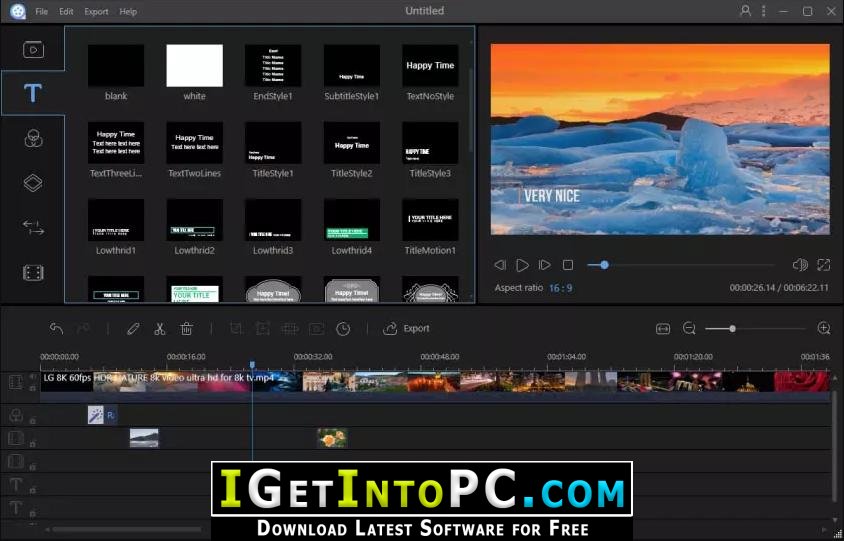Viewport: 844px width, 541px height.
Task: Delete selected clip with trash icon
Action: (x=186, y=328)
